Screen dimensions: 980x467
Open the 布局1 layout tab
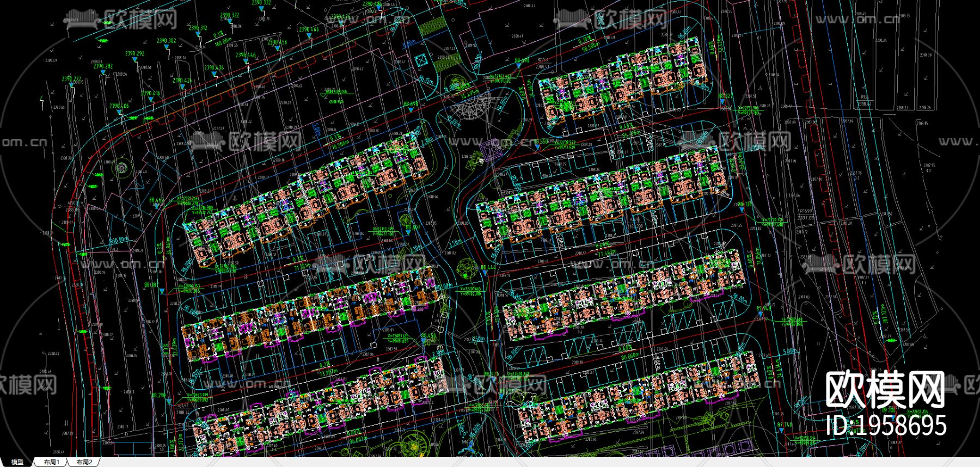[x=51, y=462]
